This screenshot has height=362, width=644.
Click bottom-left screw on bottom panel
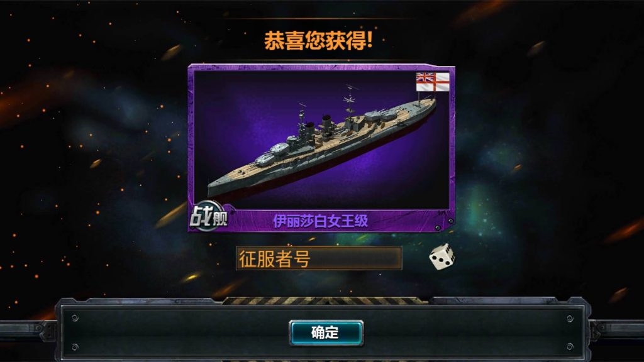pyautogui.click(x=75, y=348)
